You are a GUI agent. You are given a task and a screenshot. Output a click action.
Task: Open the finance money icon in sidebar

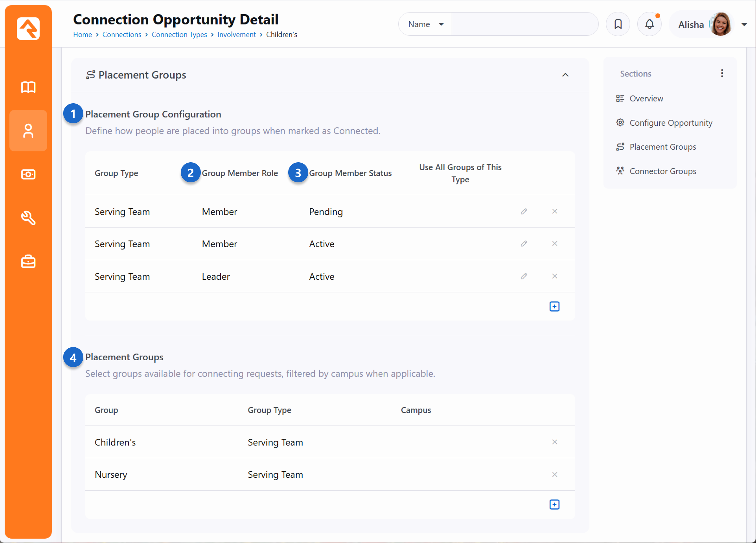pyautogui.click(x=28, y=174)
